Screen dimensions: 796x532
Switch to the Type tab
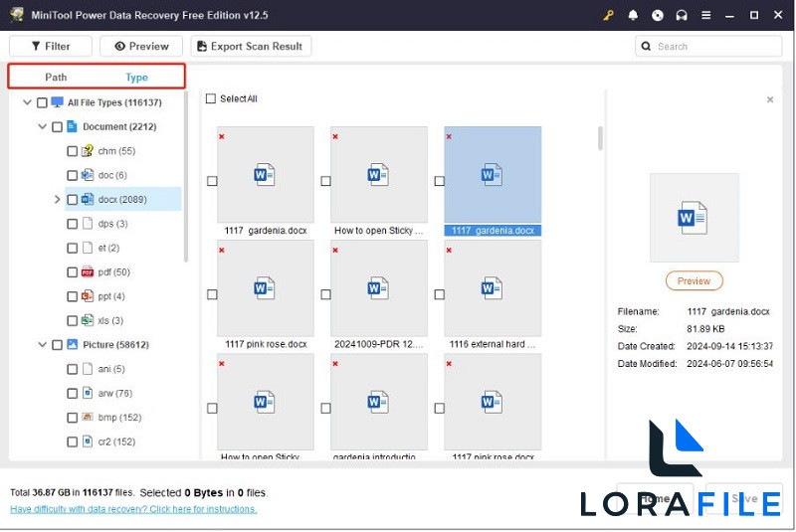pyautogui.click(x=136, y=78)
